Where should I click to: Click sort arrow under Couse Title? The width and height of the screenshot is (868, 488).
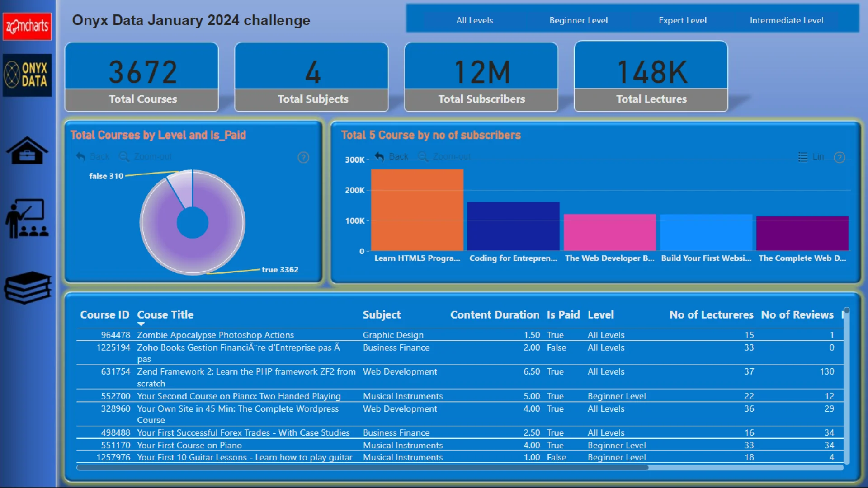point(141,324)
